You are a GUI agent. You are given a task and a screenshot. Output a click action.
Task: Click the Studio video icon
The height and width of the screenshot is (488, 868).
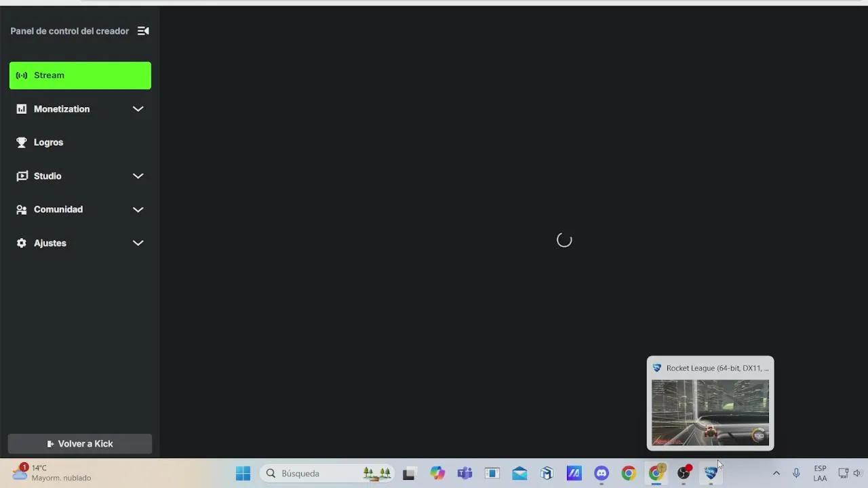22,176
